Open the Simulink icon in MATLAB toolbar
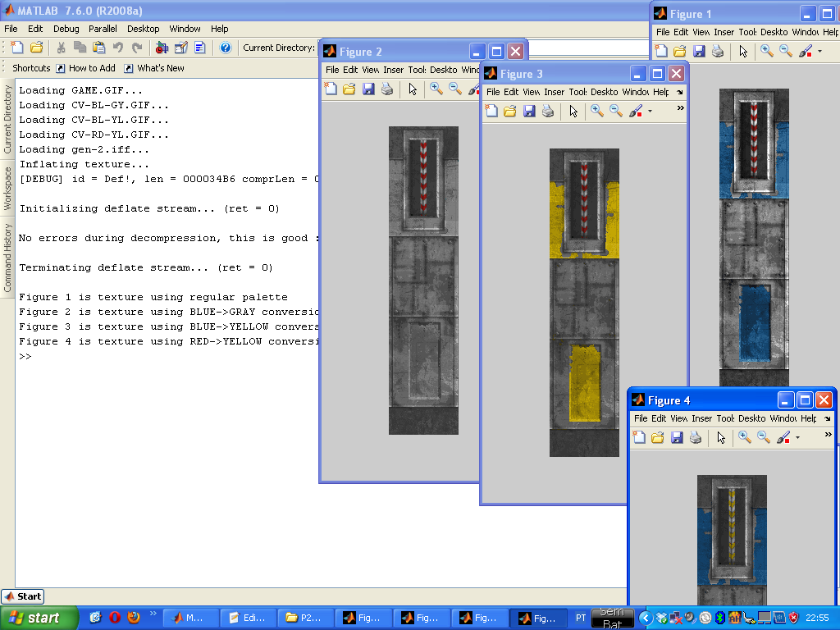This screenshot has height=630, width=840. click(162, 48)
